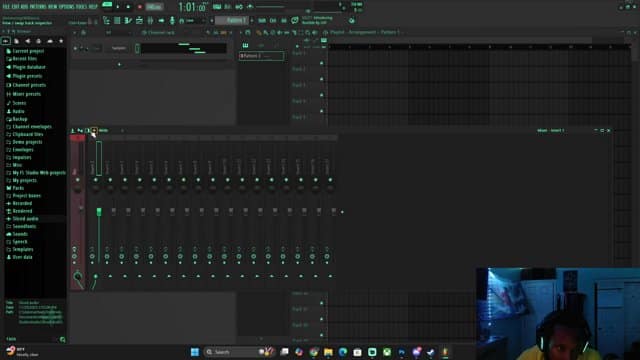Toggle pattern/song mode switch

point(107,5)
